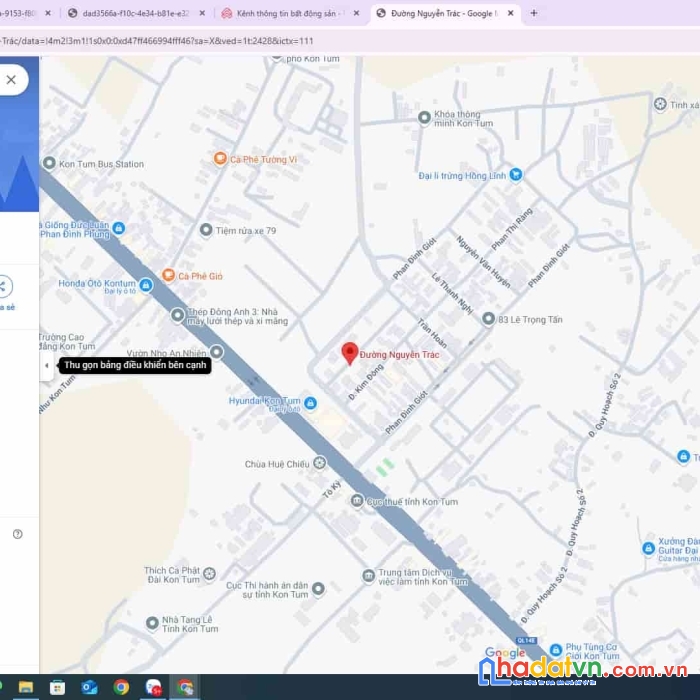Collapse the side panel with arrow
Viewport: 700px width, 700px height.
[47, 366]
